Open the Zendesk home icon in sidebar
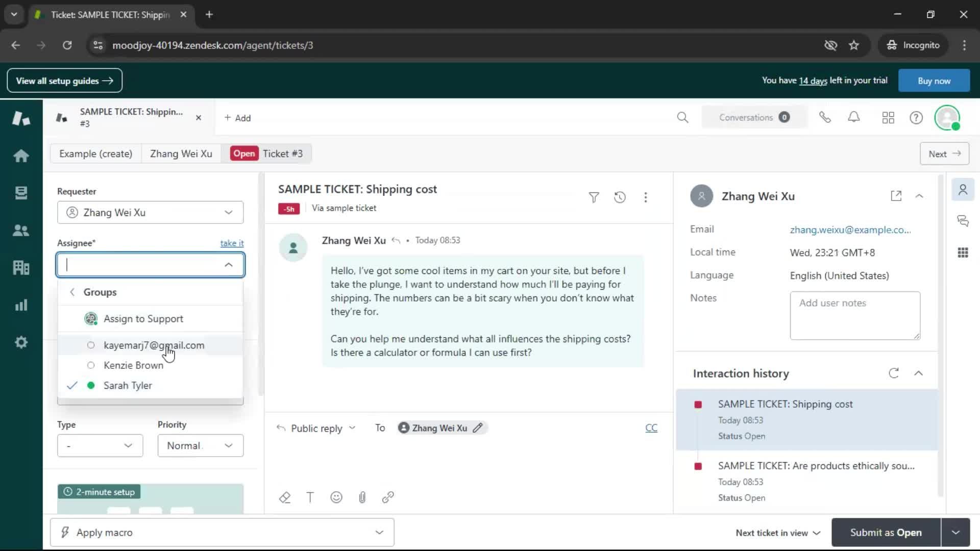 pyautogui.click(x=21, y=156)
